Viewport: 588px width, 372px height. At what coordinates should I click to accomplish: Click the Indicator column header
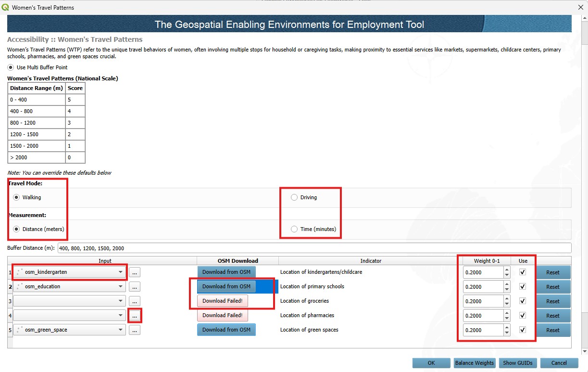[x=371, y=261]
